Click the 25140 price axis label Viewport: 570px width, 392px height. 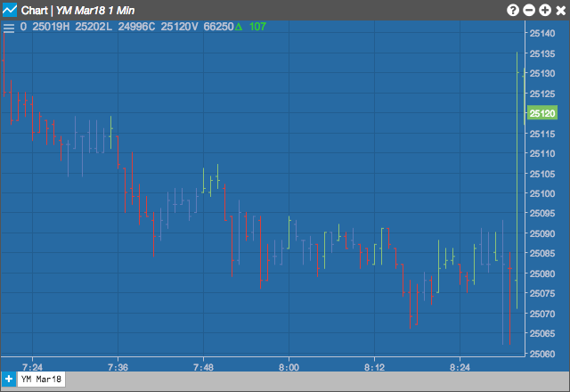pos(542,34)
